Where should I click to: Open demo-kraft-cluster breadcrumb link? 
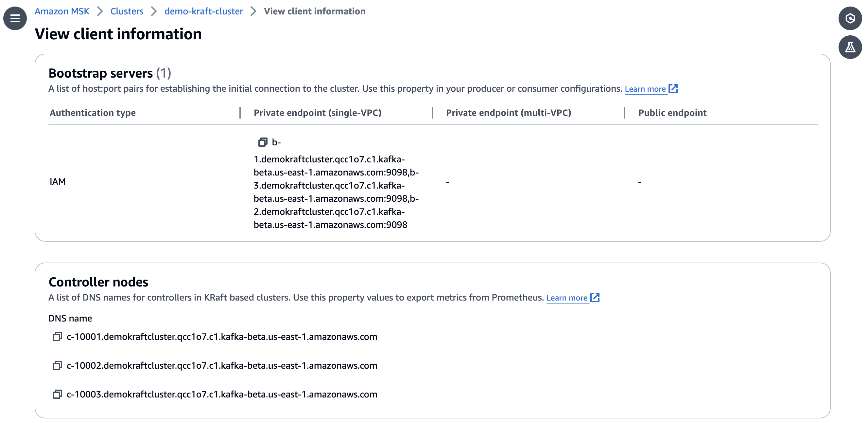tap(203, 11)
